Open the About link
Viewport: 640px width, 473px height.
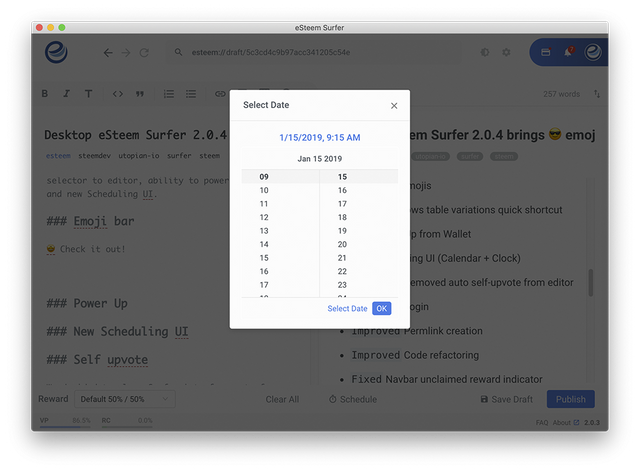pos(565,422)
